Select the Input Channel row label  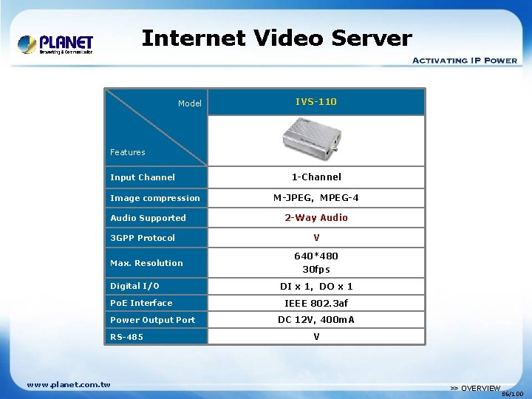pyautogui.click(x=143, y=177)
